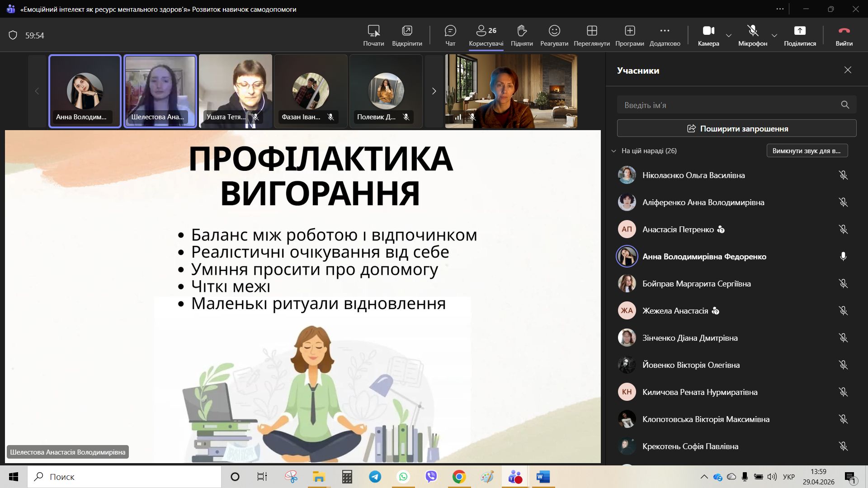Open the React emoji menu
868x488 pixels.
[x=554, y=31]
